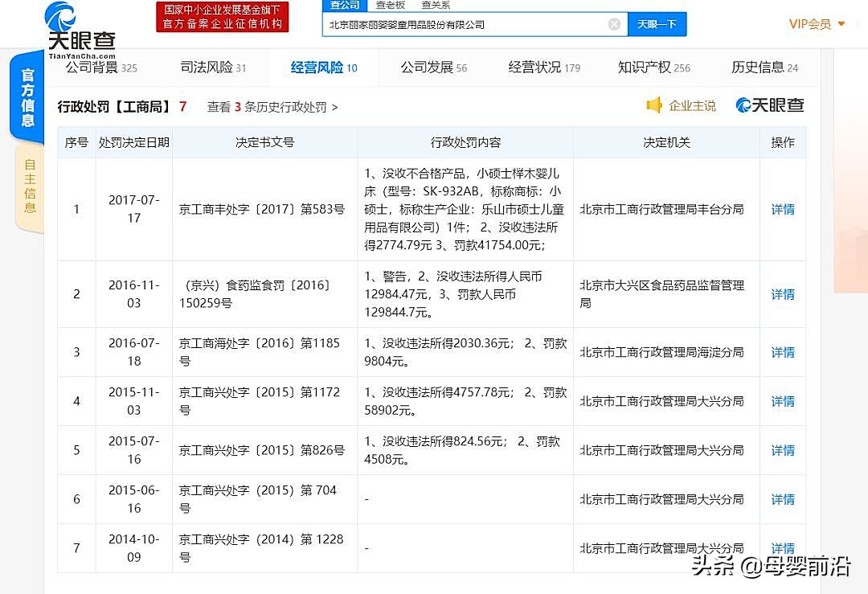Viewport: 868px width, 594px height.
Task: Open 详情 for the 2017-07-17 penalty
Action: (782, 209)
